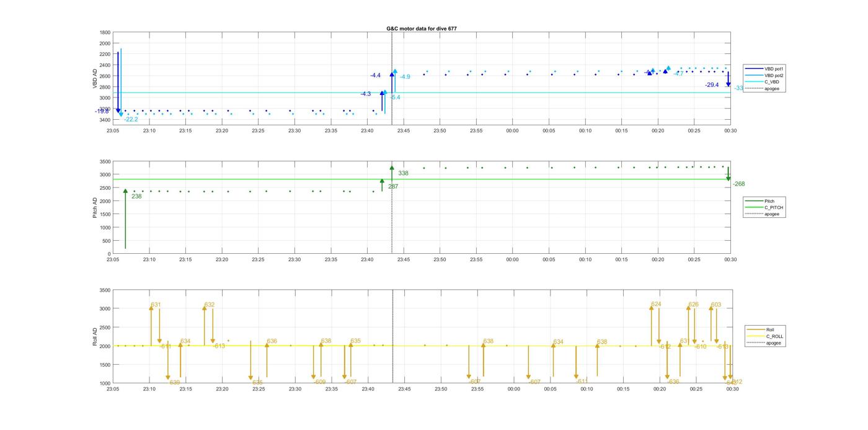Image resolution: width=868 pixels, height=430 pixels.
Task: Click the '624' roll annotation
Action: pos(656,305)
